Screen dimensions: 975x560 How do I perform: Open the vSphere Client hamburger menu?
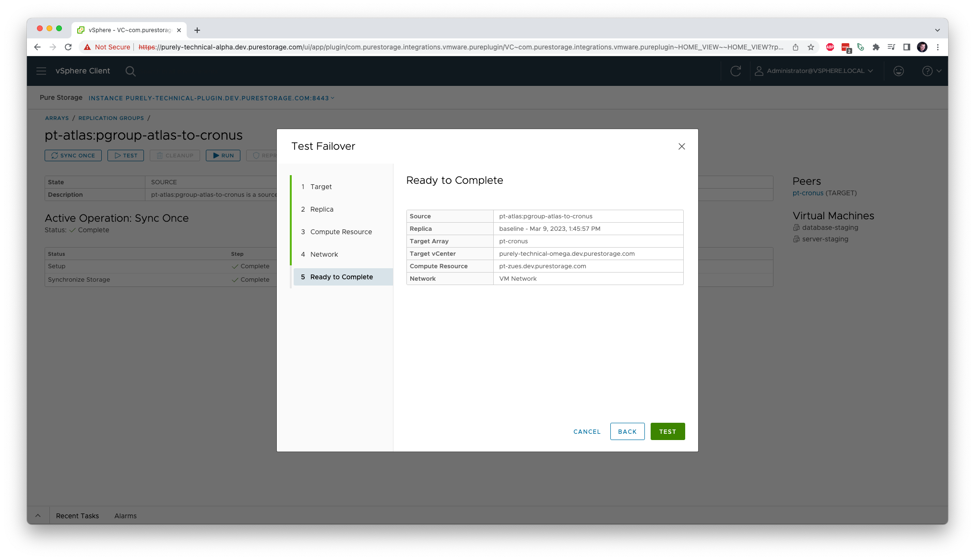(x=41, y=71)
